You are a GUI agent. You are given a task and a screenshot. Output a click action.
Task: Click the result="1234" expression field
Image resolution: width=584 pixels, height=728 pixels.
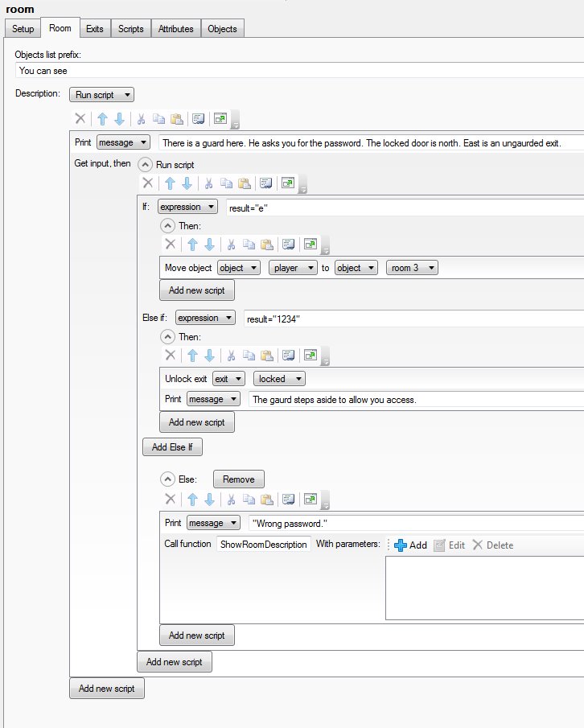(410, 318)
